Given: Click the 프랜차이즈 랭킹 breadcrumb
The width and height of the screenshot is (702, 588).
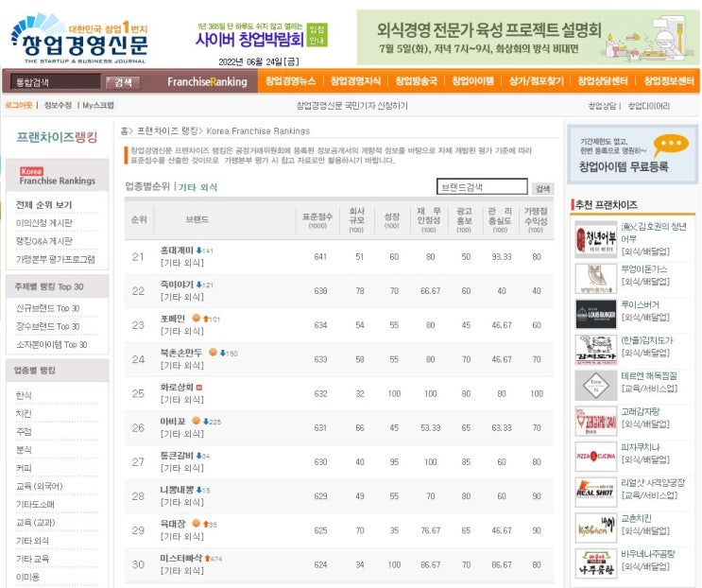Looking at the screenshot, I should (167, 130).
